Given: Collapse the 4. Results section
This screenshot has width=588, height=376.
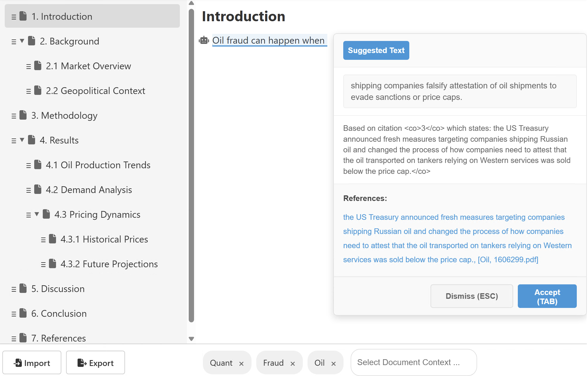Looking at the screenshot, I should click(x=22, y=140).
